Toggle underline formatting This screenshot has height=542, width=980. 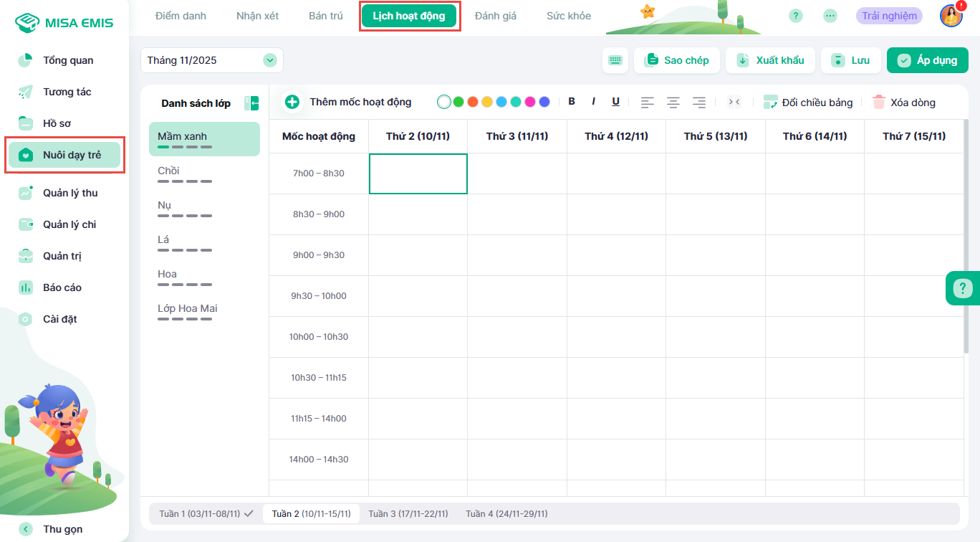(615, 102)
